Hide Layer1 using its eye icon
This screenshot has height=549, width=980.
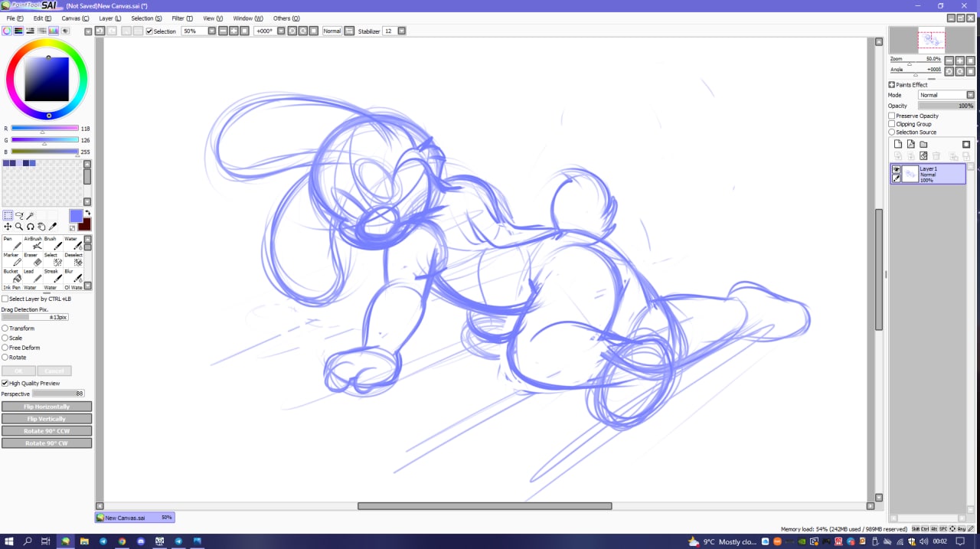(897, 169)
